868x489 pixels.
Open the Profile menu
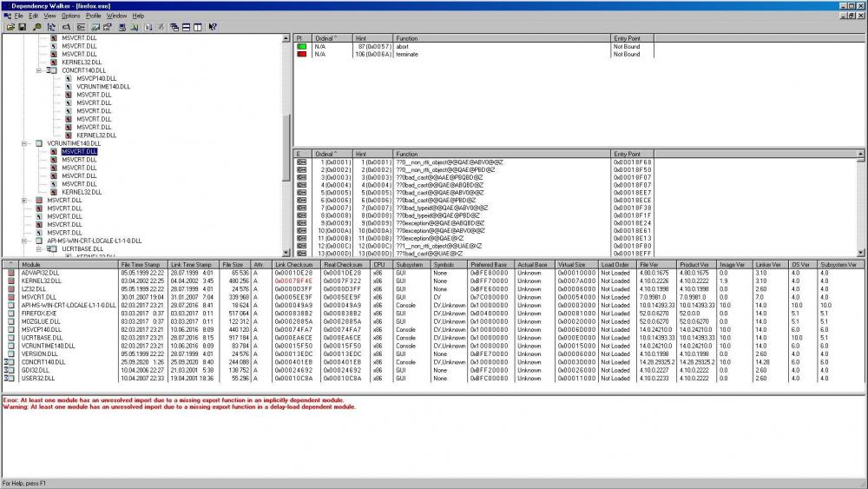point(93,16)
